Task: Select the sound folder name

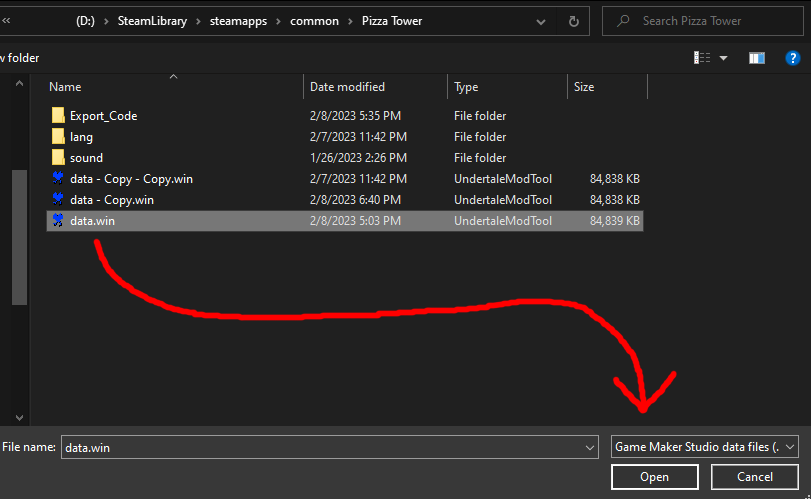Action: [x=86, y=158]
